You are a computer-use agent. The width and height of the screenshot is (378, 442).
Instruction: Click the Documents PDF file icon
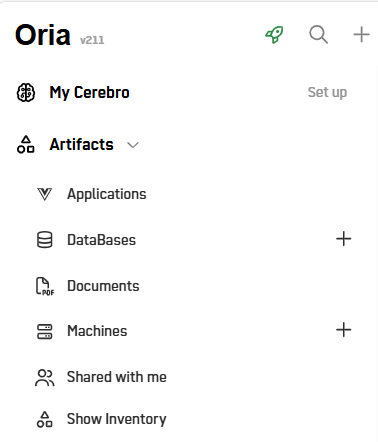pyautogui.click(x=45, y=286)
